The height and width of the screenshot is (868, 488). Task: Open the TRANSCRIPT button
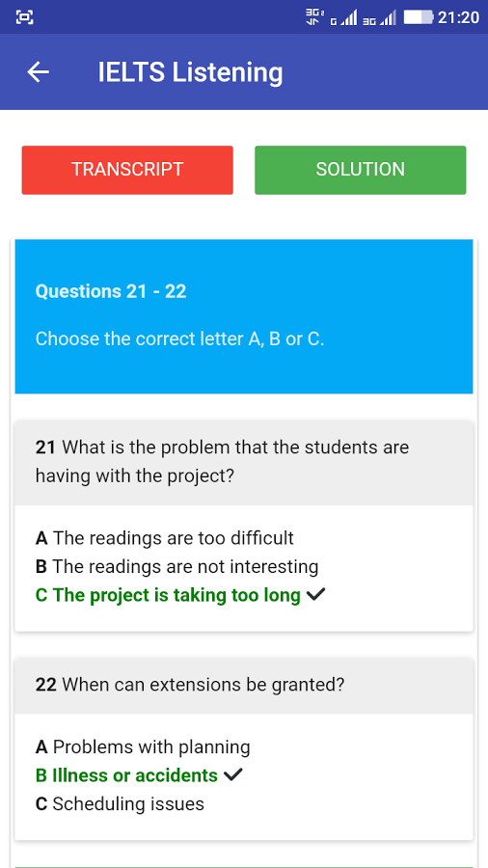click(127, 170)
